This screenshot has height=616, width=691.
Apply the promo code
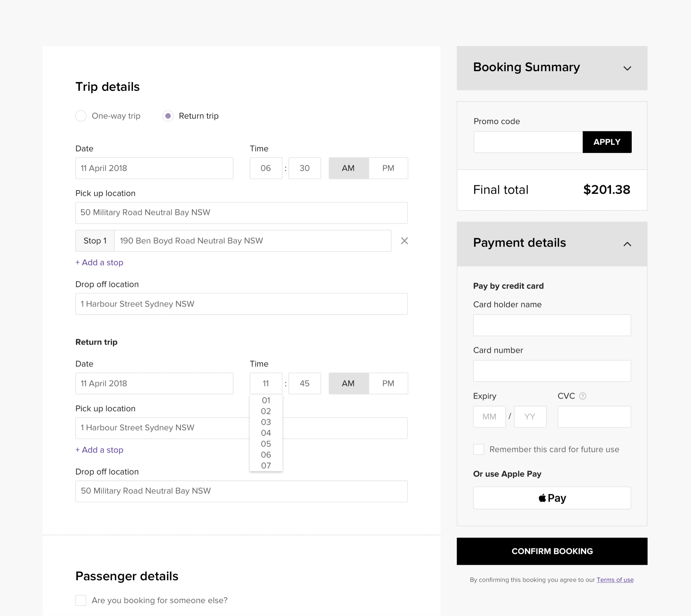pos(606,142)
